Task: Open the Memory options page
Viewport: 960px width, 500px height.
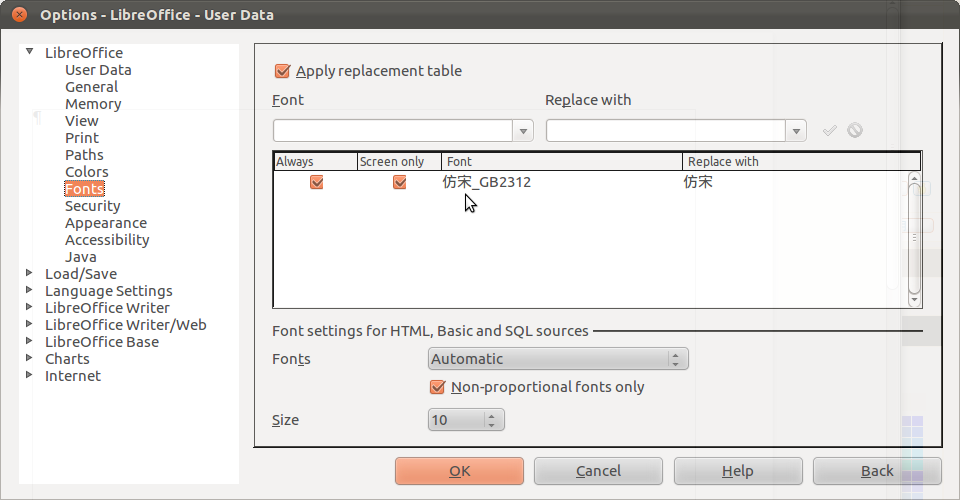Action: (x=93, y=104)
